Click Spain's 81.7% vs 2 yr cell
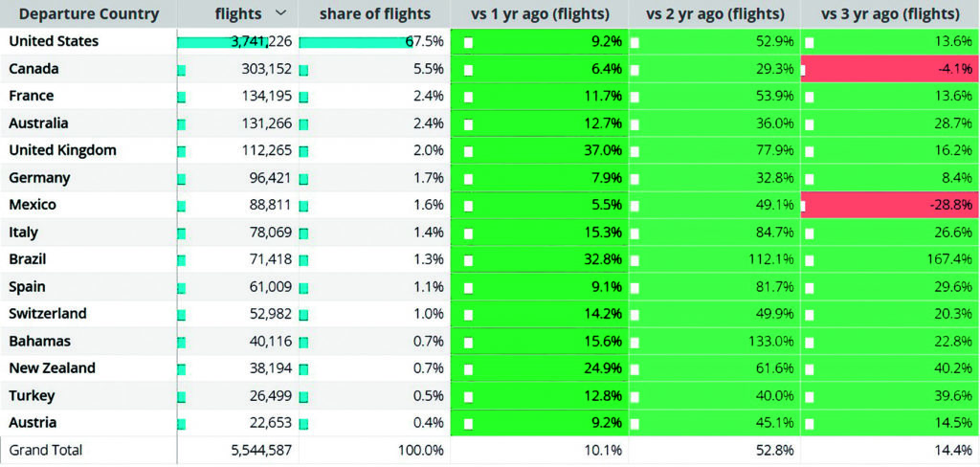The height and width of the screenshot is (467, 980). point(714,287)
